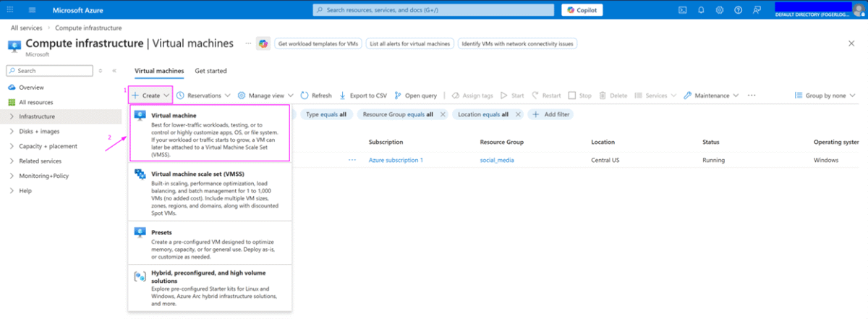Click Add filter
Viewport: 868px width, 319px height.
(x=551, y=114)
